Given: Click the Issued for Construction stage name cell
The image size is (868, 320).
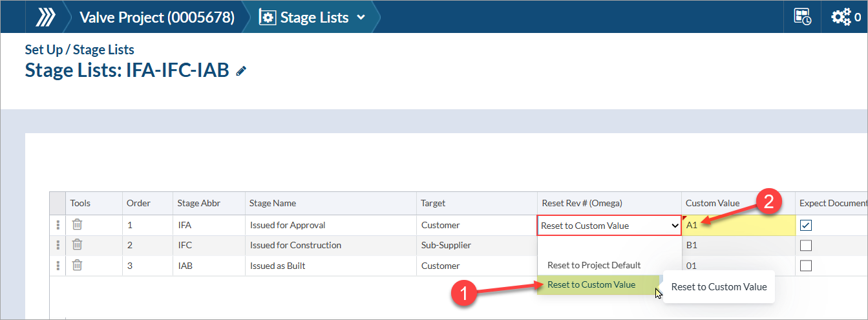Looking at the screenshot, I should point(295,246).
